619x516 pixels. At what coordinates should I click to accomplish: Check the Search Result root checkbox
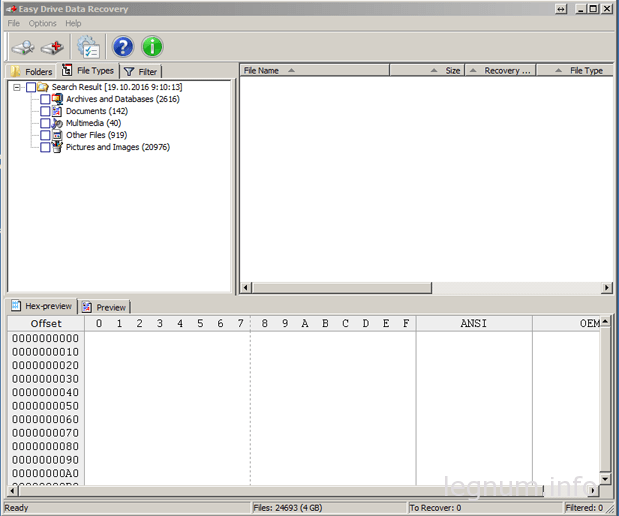pos(31,87)
